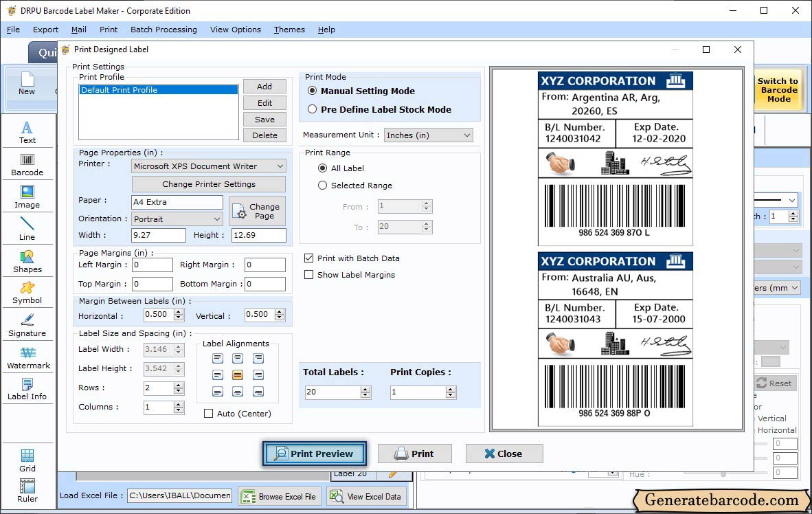Choose All Label print range
812x514 pixels.
coord(322,168)
